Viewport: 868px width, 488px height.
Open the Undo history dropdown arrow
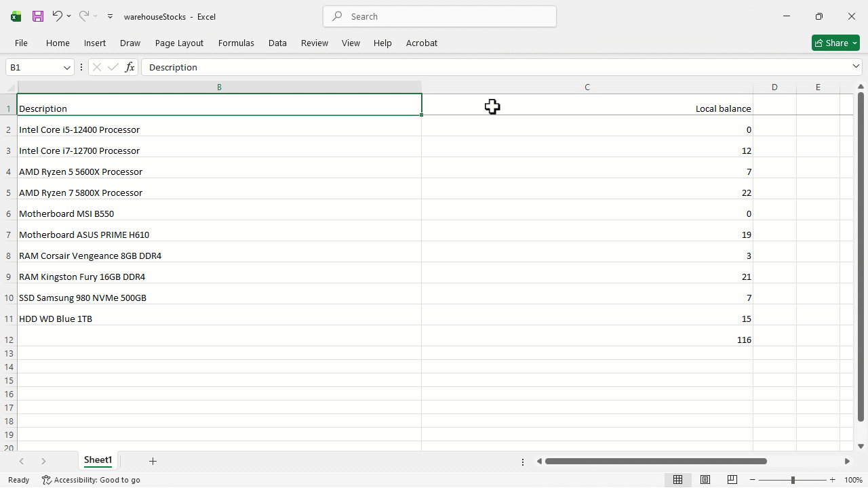(x=68, y=16)
